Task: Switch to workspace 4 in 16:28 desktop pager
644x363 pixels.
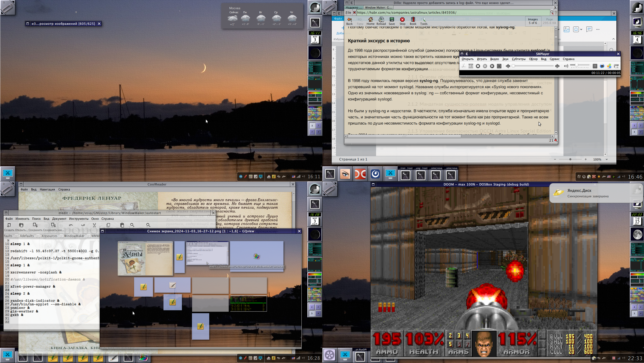Action: [318, 313]
